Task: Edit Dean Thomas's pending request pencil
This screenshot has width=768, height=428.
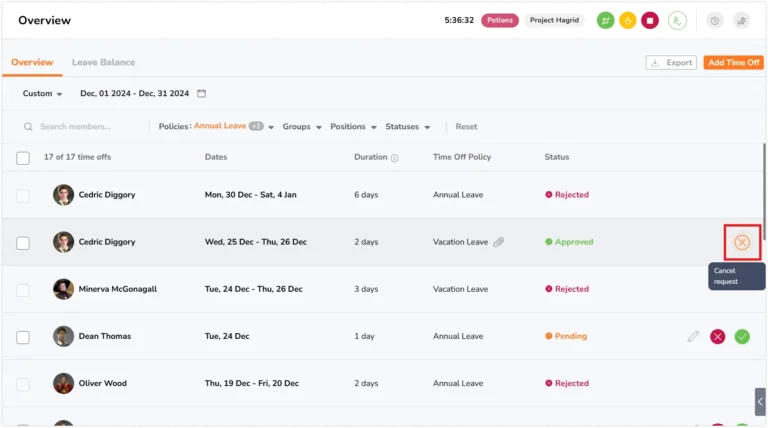Action: pos(693,336)
